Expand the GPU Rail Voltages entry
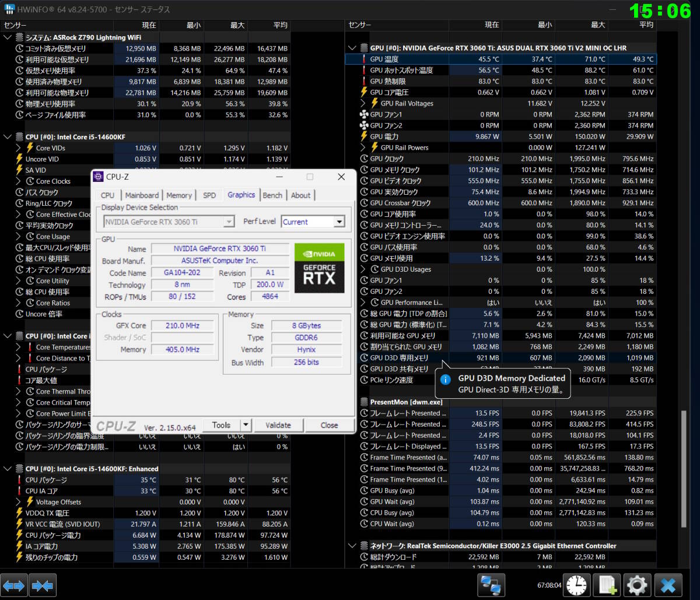700x600 pixels. click(x=363, y=103)
